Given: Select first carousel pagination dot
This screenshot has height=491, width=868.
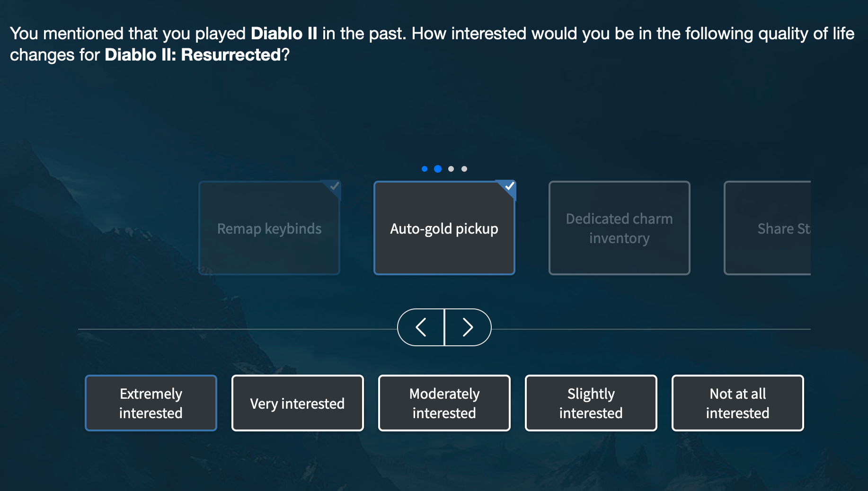Looking at the screenshot, I should pyautogui.click(x=425, y=169).
